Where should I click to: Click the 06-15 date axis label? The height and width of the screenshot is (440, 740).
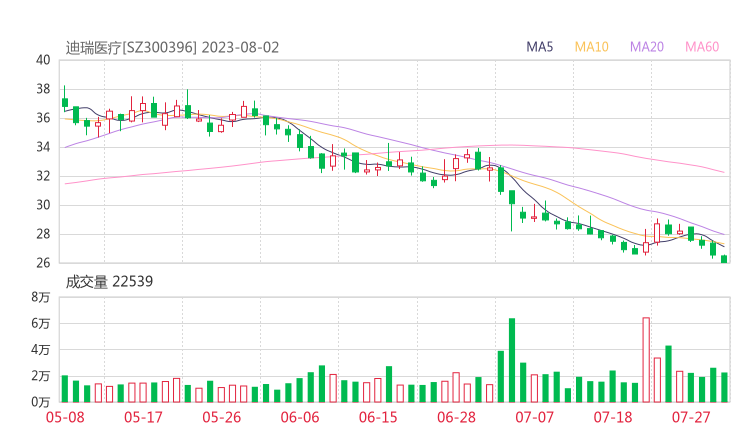(x=378, y=417)
